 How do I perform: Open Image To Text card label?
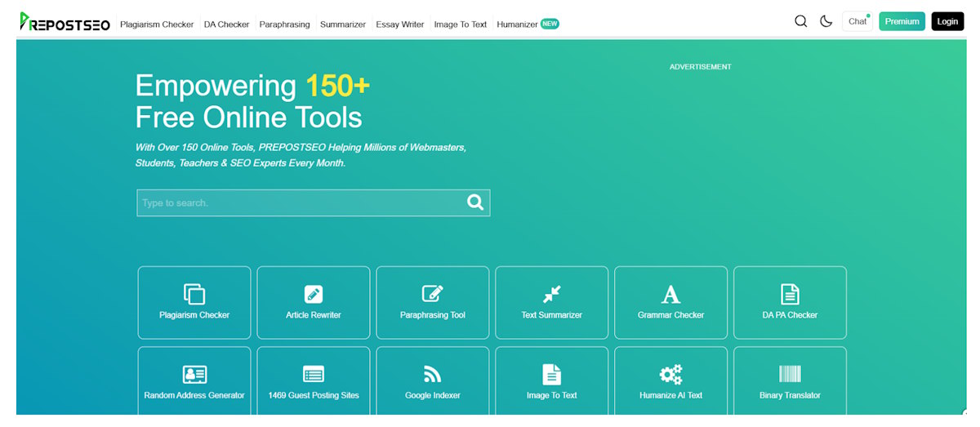pyautogui.click(x=552, y=395)
